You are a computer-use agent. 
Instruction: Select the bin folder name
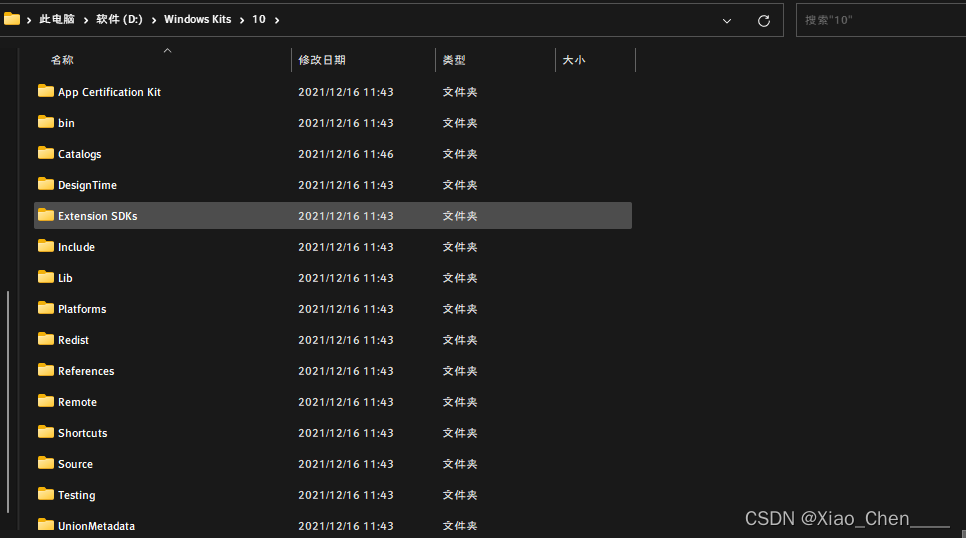[66, 123]
